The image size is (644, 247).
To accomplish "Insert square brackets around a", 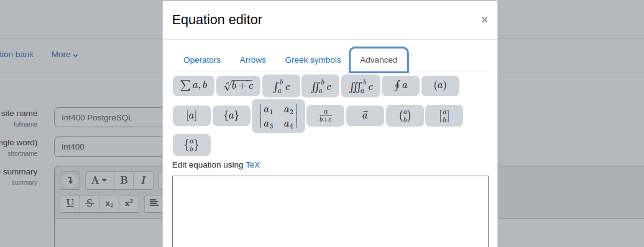I will [x=192, y=115].
